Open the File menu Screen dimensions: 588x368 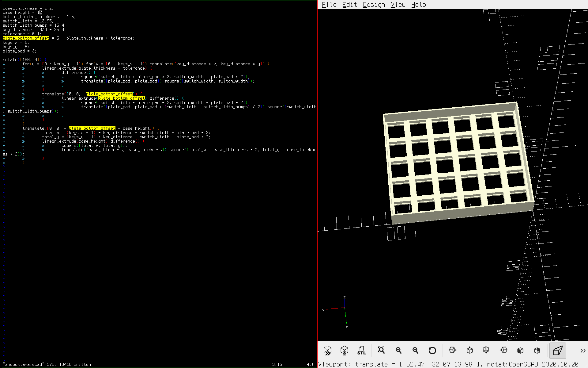[x=329, y=5]
